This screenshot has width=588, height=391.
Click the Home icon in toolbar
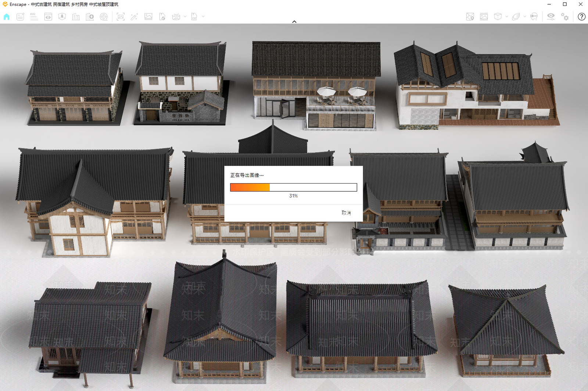click(7, 17)
